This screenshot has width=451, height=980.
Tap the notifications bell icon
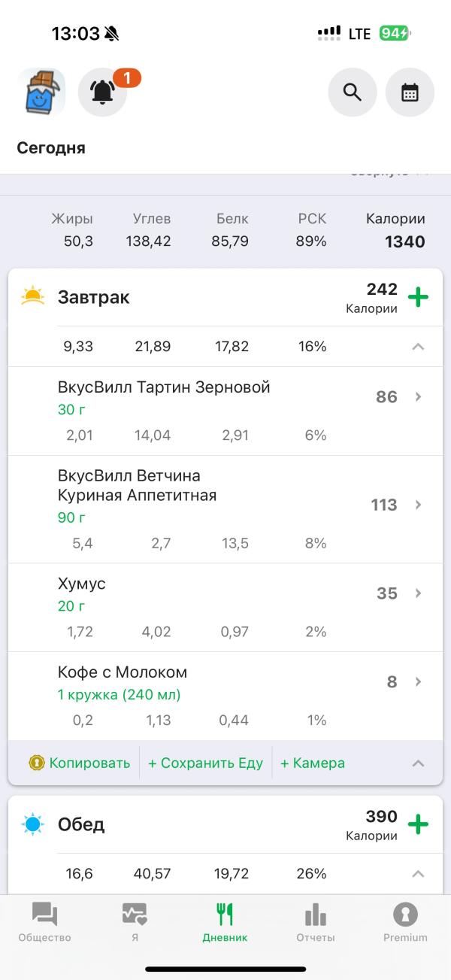click(x=102, y=93)
